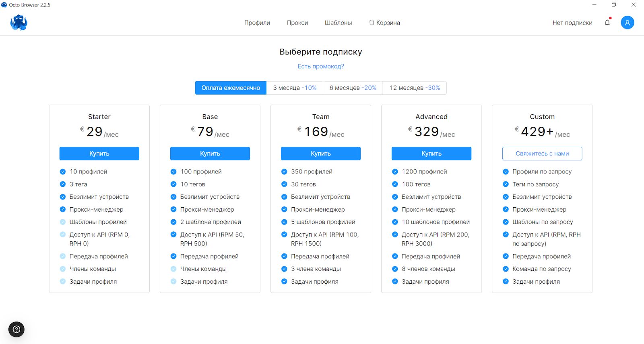Click checkmark beside Профили по запросу
Image resolution: width=644 pixels, height=344 pixels.
click(506, 172)
